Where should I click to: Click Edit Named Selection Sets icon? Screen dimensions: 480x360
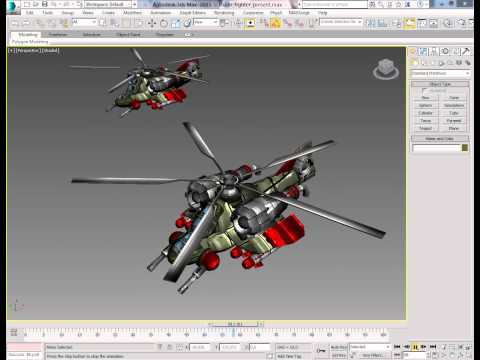312,23
